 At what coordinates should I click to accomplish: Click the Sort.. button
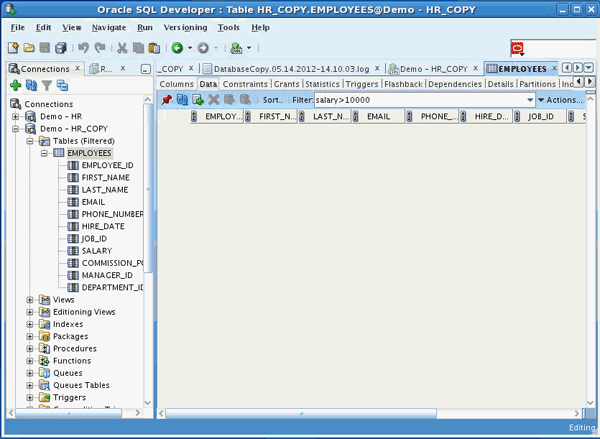click(273, 100)
